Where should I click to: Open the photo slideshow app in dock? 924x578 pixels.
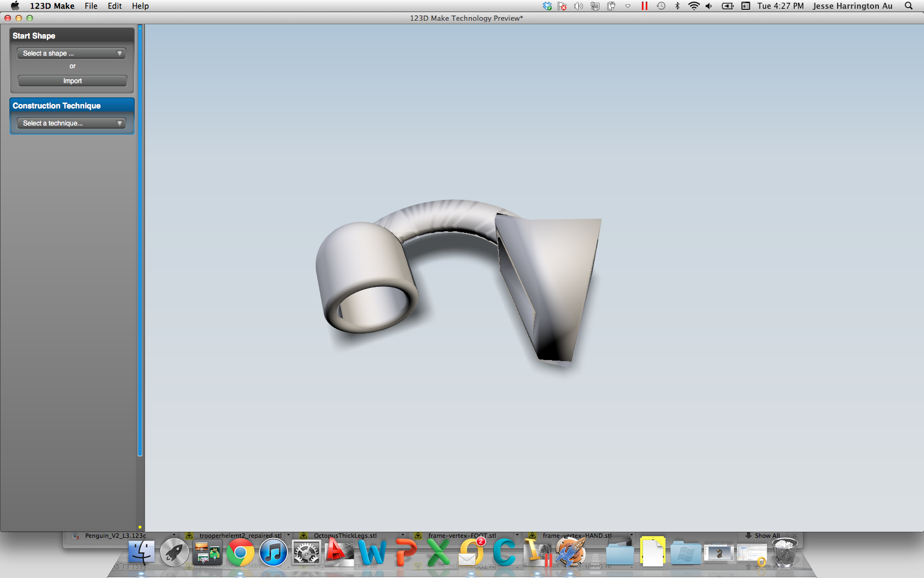coord(207,553)
